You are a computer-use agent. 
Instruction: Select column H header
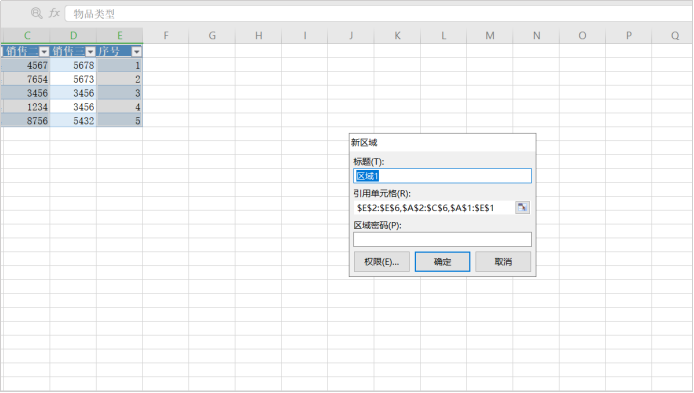(x=258, y=35)
